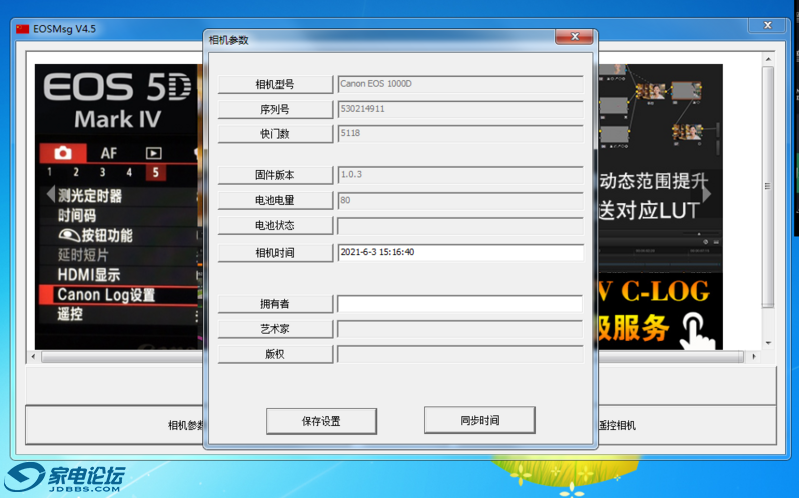Save settings with 保存设置 button
Viewport: 799px width, 498px height.
pos(322,421)
